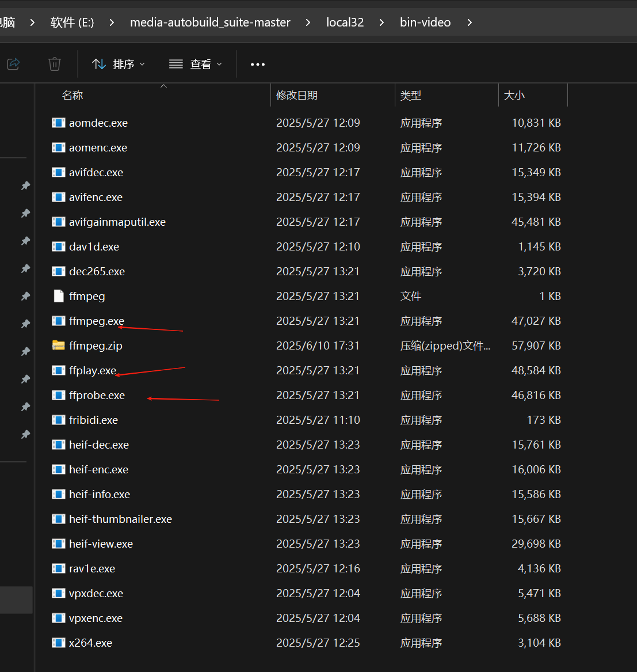The width and height of the screenshot is (637, 672).
Task: Click the vpxenc.exe file icon
Action: [58, 618]
